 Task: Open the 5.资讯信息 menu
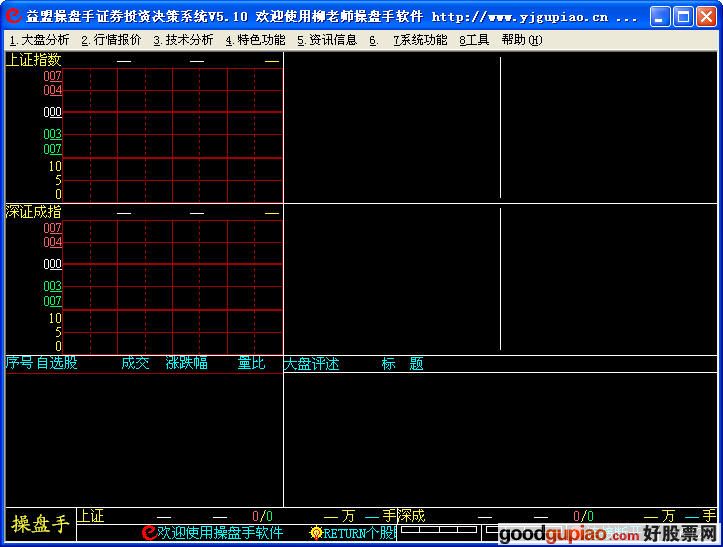click(x=327, y=40)
